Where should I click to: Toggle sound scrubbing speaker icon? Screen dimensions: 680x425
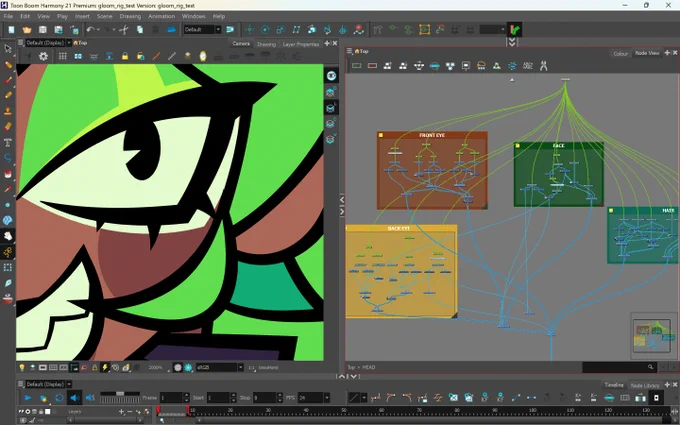click(x=90, y=397)
